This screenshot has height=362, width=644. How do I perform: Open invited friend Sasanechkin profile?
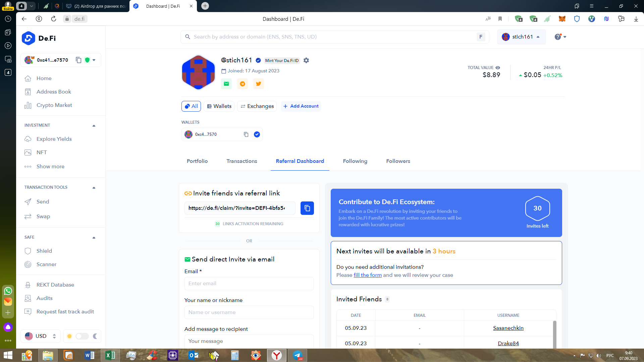click(508, 328)
